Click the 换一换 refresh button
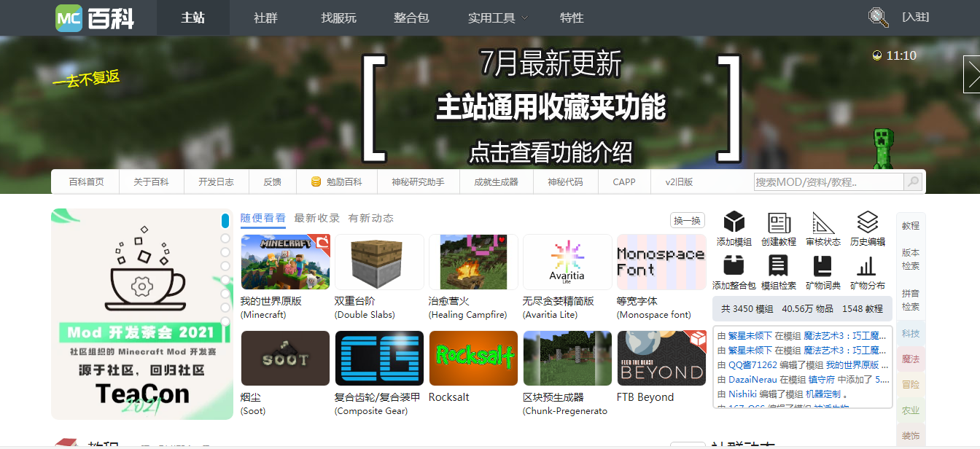Screen dimensions: 980x449 [x=688, y=220]
